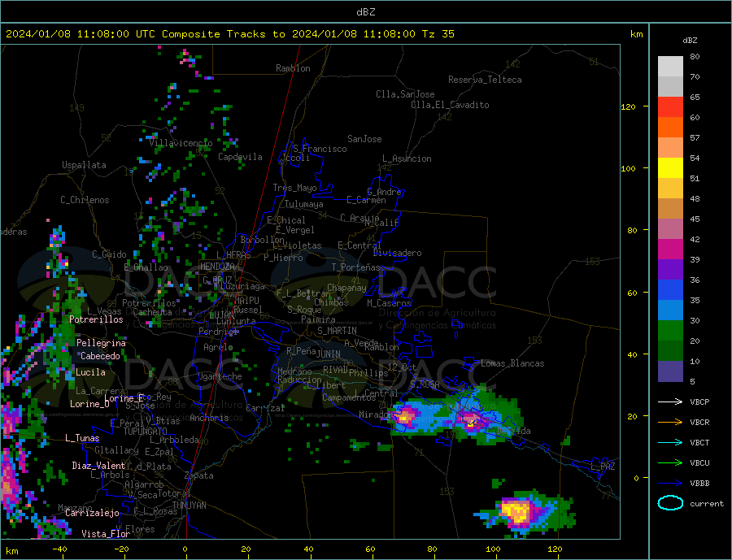Click the Vista_Flor label
This screenshot has width=732, height=560.
point(106,534)
